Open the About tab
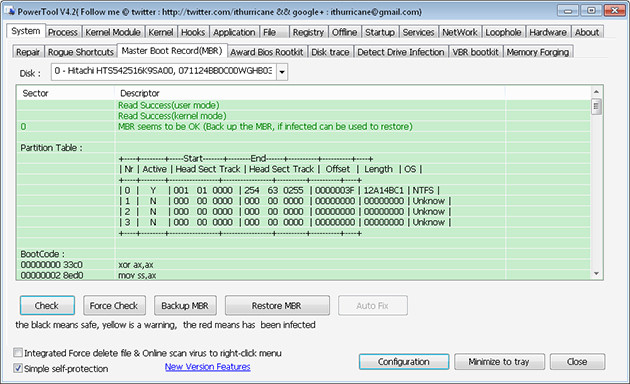The width and height of the screenshot is (630, 384). click(587, 32)
